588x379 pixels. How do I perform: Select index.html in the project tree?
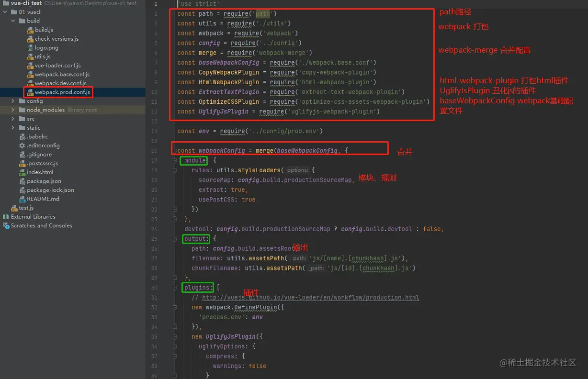40,172
